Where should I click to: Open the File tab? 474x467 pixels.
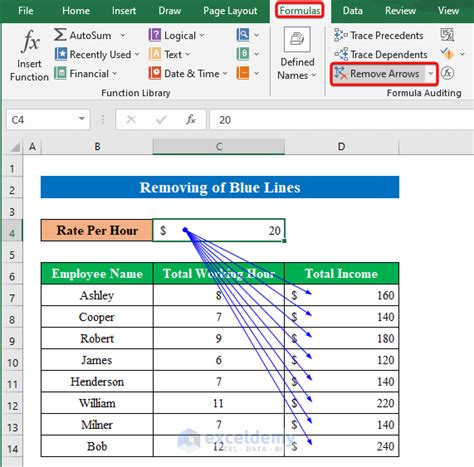point(26,11)
